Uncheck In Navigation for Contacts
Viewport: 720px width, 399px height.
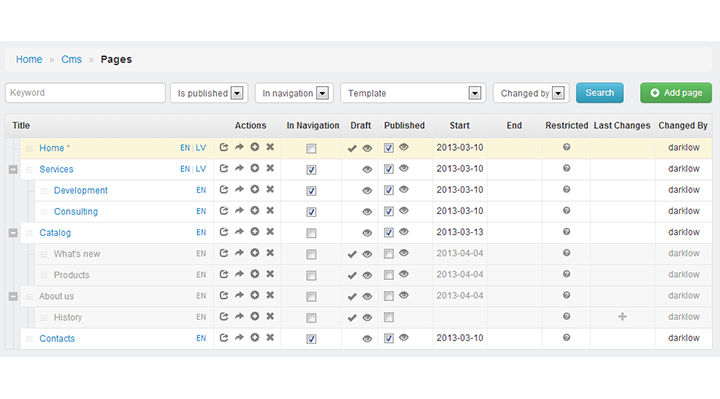(x=311, y=338)
